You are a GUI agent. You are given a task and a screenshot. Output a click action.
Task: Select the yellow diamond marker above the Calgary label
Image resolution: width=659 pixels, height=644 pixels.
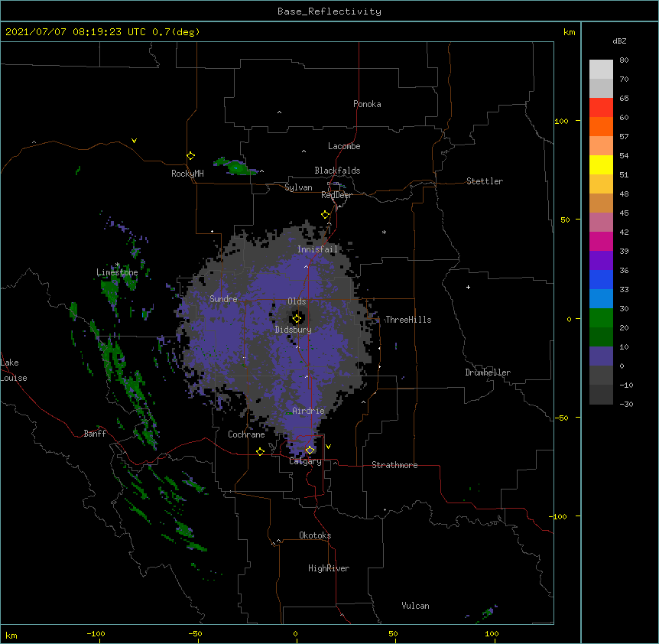pos(310,450)
